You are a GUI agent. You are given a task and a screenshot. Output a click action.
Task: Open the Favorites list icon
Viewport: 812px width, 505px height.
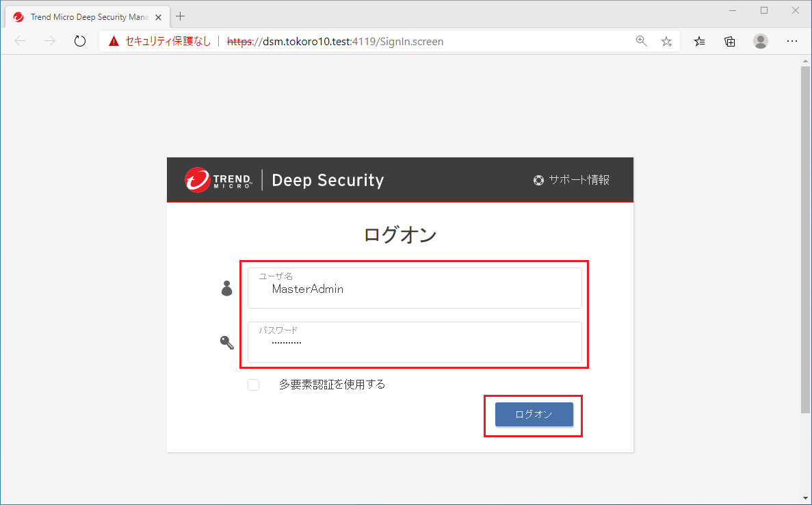[699, 42]
